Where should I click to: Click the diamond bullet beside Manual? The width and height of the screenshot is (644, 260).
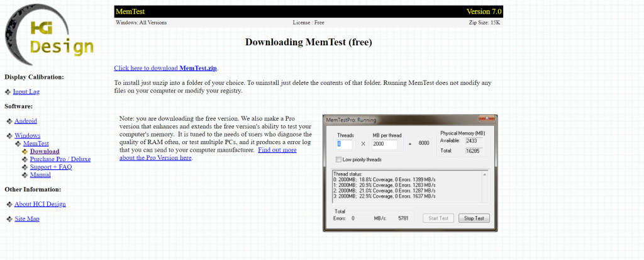pyautogui.click(x=25, y=175)
